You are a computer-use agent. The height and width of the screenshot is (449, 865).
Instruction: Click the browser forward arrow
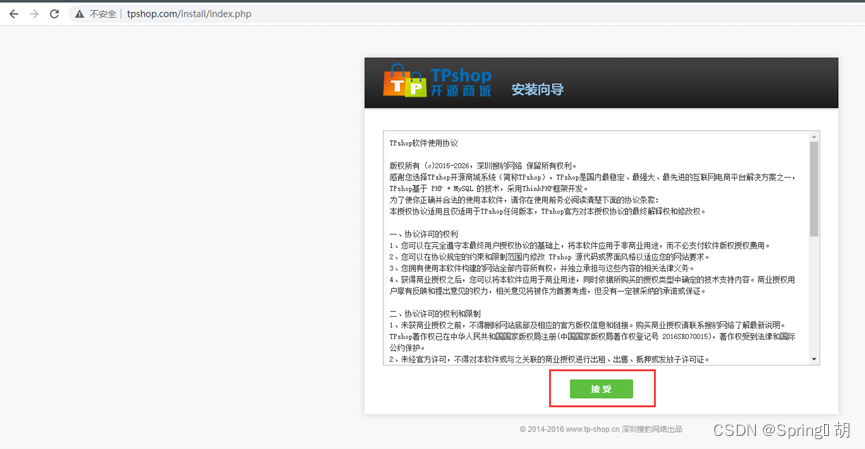pos(34,14)
